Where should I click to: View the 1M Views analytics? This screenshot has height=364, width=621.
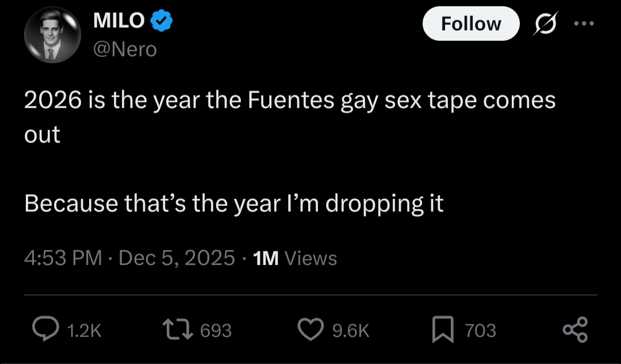pyautogui.click(x=295, y=258)
